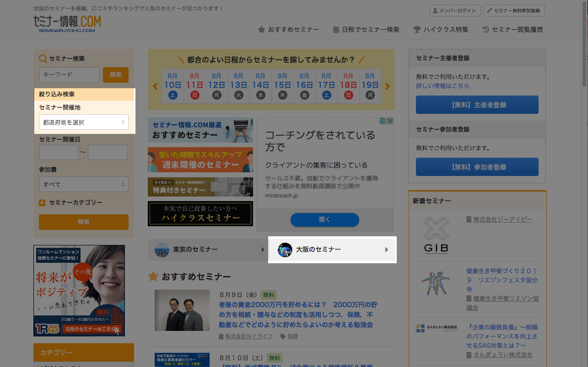Open ハイクラス特集 in top navigation
This screenshot has width=588, height=367.
click(441, 29)
